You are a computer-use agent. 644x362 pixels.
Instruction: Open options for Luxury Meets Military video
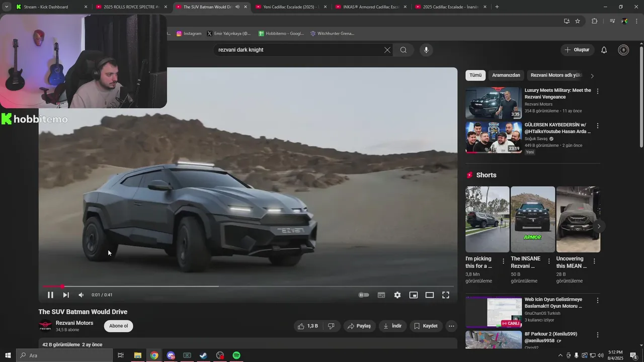598,91
